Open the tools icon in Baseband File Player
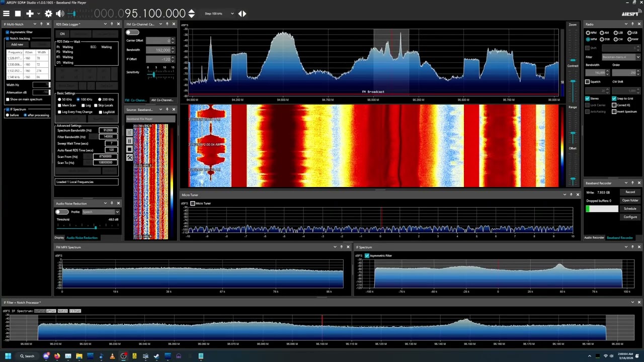 click(129, 157)
